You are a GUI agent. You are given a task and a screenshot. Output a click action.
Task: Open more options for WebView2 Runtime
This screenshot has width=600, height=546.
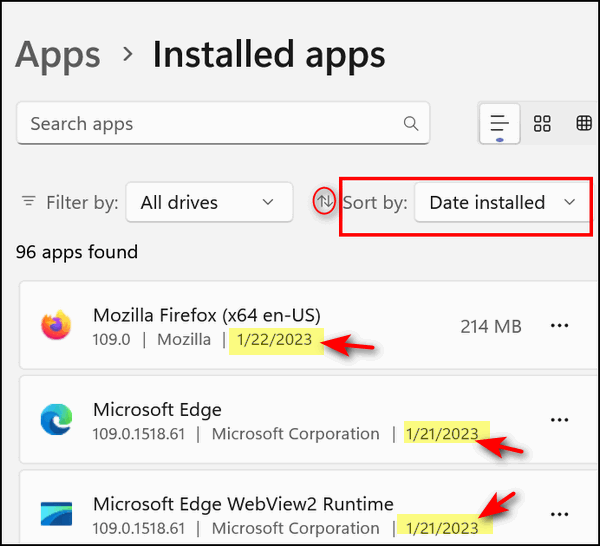(559, 514)
